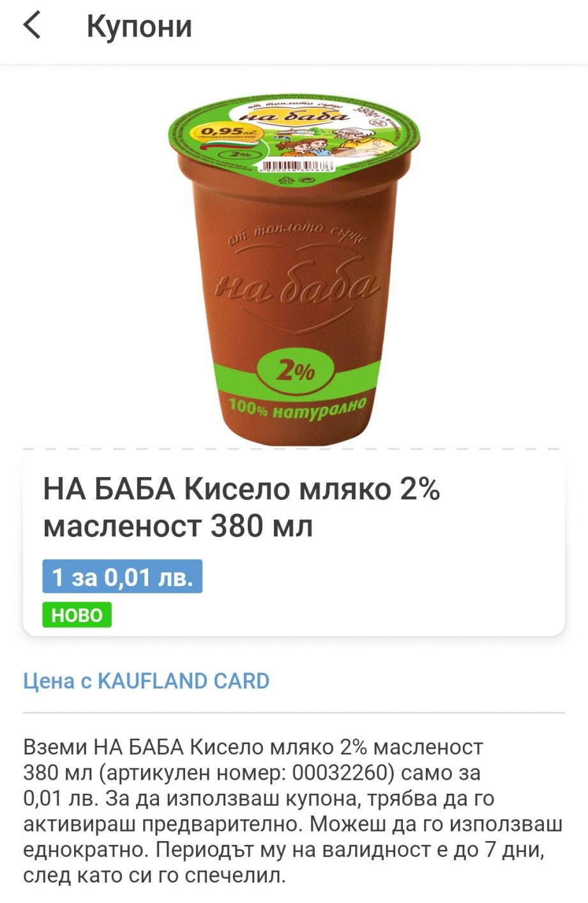This screenshot has width=588, height=903.
Task: Tap the coupon description paragraph
Action: [293, 811]
